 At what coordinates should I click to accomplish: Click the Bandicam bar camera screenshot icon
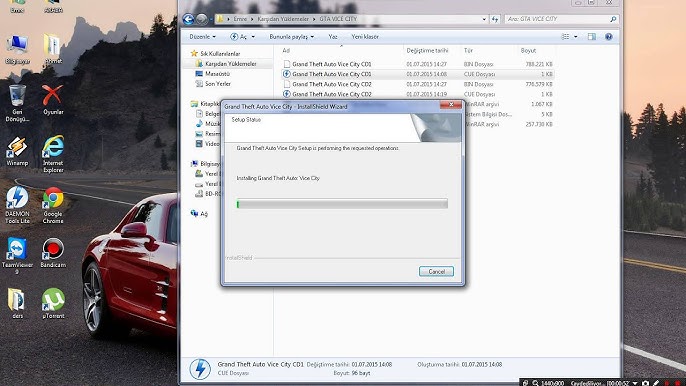point(645,383)
